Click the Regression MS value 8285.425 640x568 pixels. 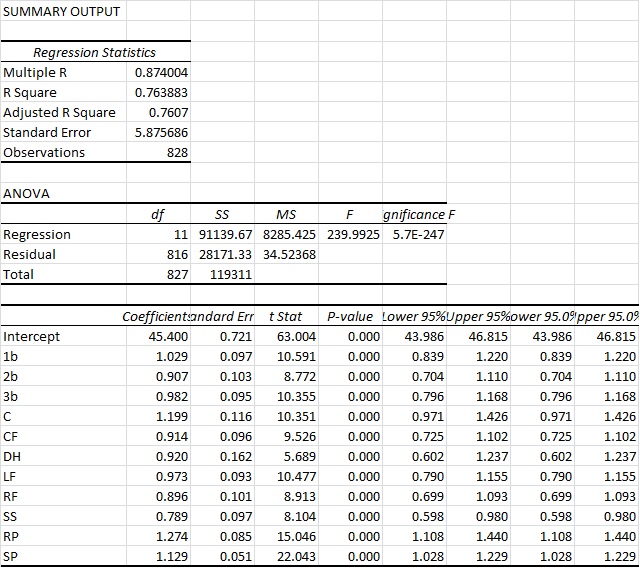click(289, 235)
